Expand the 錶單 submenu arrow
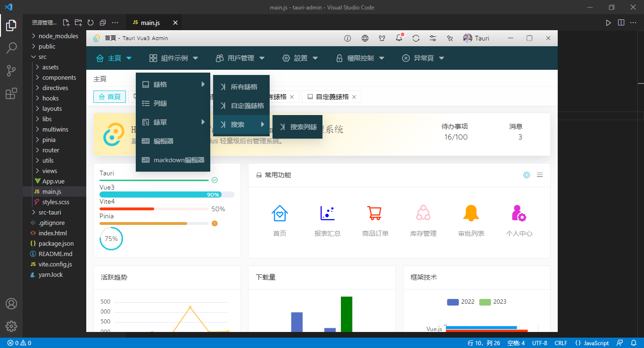644x348 pixels. (203, 122)
